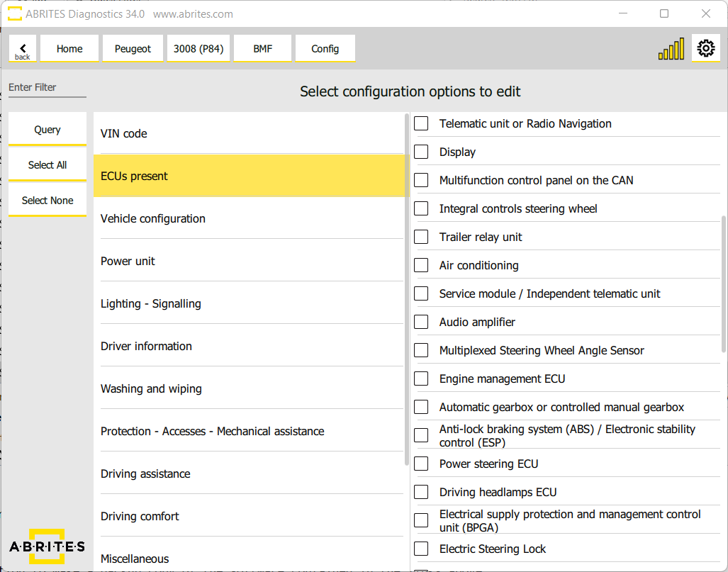
Task: Open Lighting - Signalling category
Action: (x=252, y=303)
